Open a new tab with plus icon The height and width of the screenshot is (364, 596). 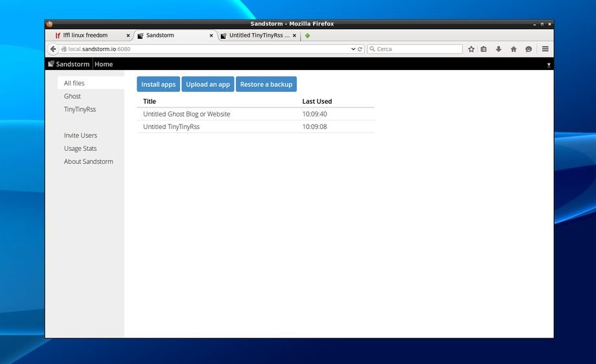(307, 36)
